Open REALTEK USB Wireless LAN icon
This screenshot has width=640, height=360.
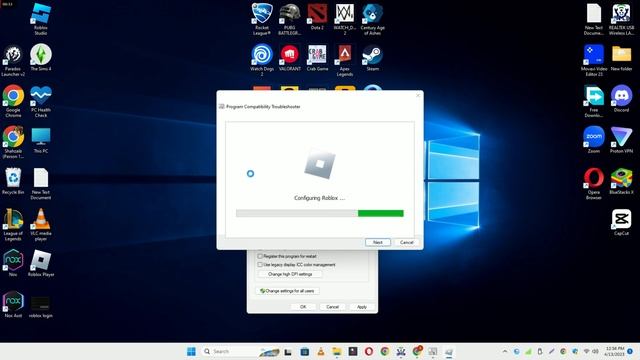[x=621, y=19]
